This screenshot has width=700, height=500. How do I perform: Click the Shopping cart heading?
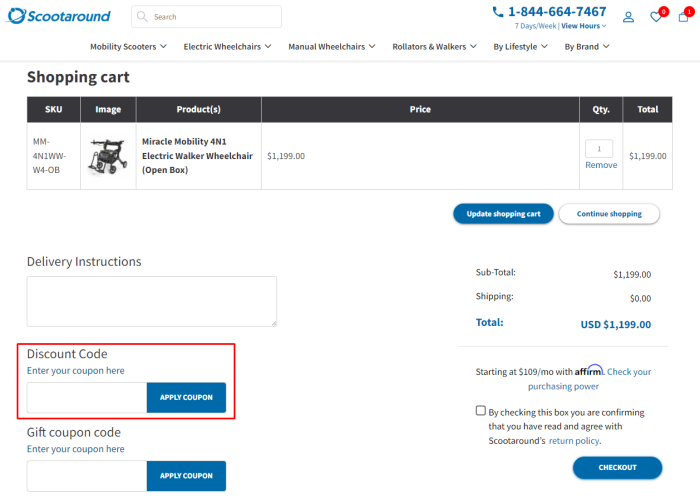click(x=78, y=77)
